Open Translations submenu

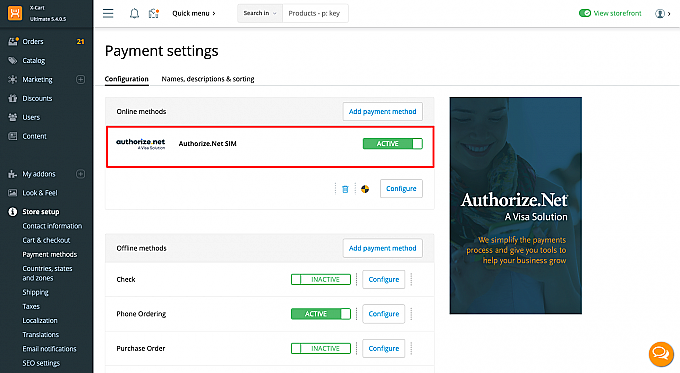pos(41,335)
